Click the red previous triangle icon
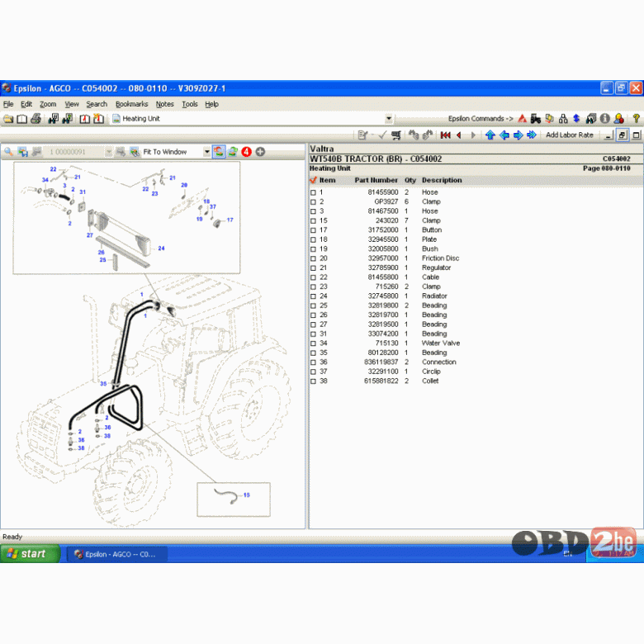The width and height of the screenshot is (644, 644). pos(459,135)
